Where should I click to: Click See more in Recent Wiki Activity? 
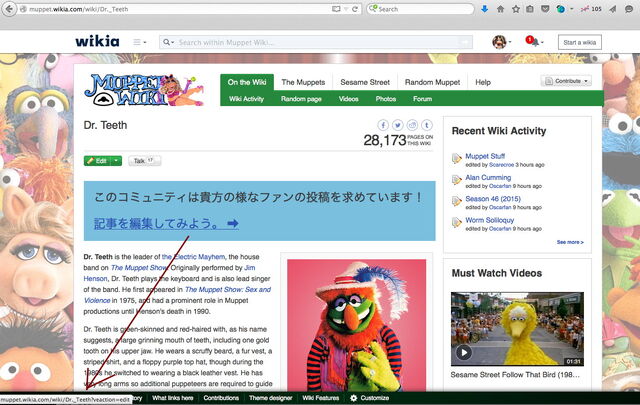(x=570, y=242)
